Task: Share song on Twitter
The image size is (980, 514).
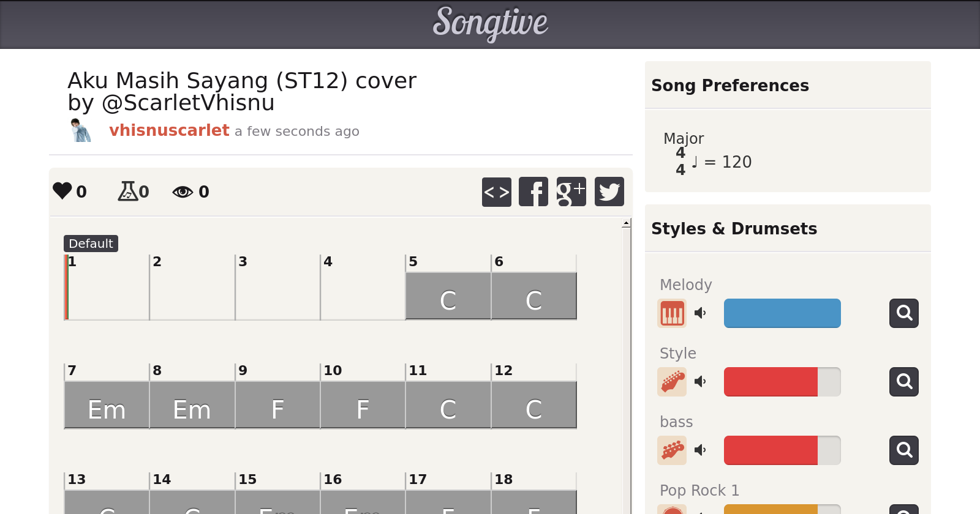Action: pyautogui.click(x=609, y=192)
